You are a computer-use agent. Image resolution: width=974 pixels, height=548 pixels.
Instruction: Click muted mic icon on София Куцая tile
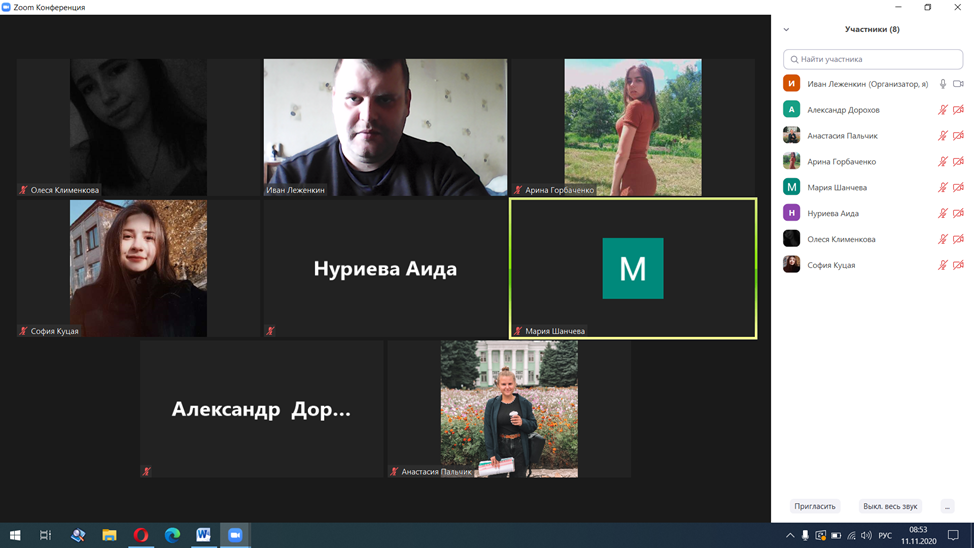click(24, 331)
